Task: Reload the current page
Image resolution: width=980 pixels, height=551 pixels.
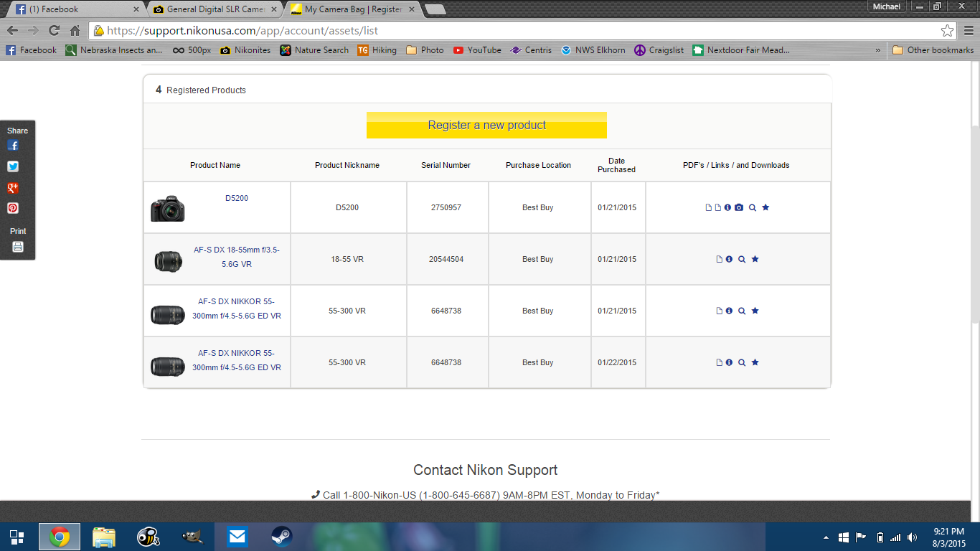Action: [x=54, y=31]
